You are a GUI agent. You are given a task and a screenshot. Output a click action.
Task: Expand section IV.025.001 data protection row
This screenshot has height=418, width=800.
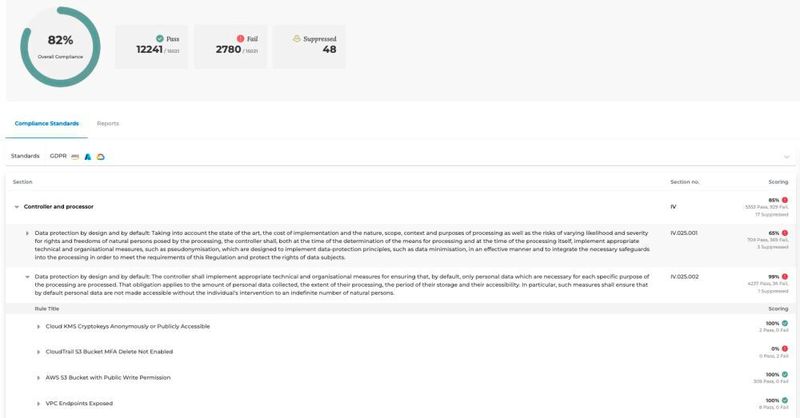click(x=28, y=233)
